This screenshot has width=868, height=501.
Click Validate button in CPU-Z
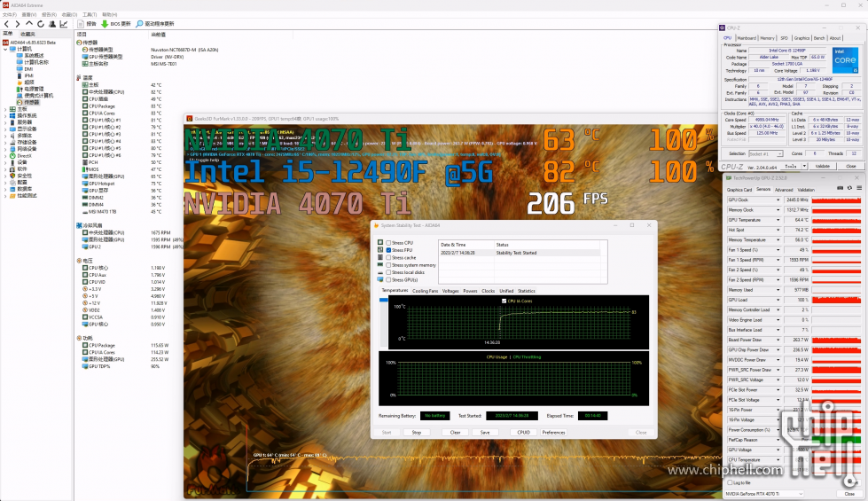822,166
